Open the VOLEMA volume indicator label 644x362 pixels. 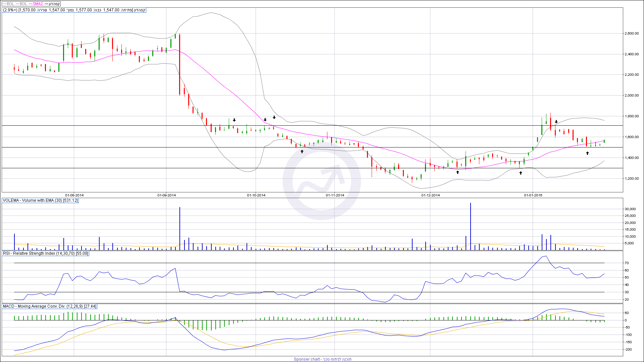click(40, 200)
